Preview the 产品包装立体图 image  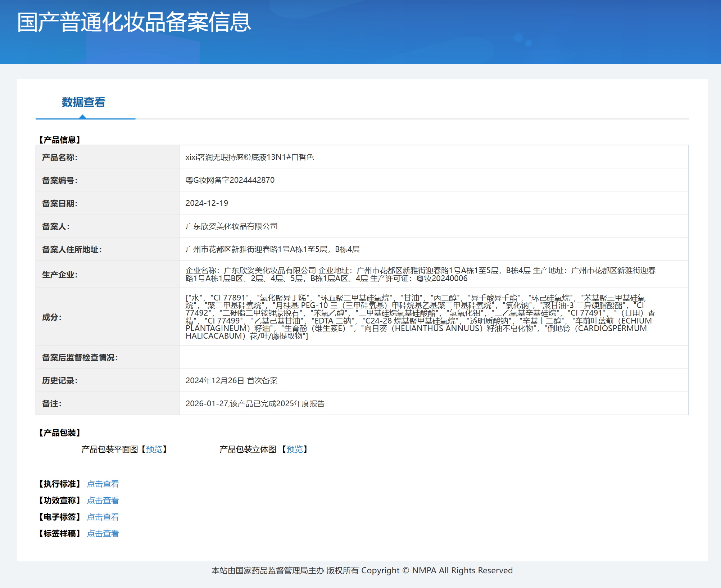(295, 449)
